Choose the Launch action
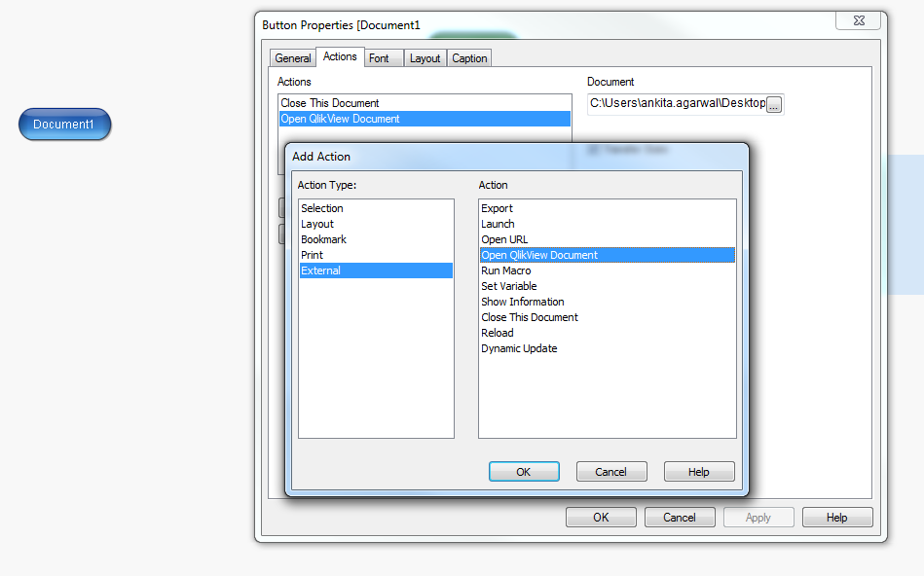Image resolution: width=924 pixels, height=576 pixels. [608, 224]
